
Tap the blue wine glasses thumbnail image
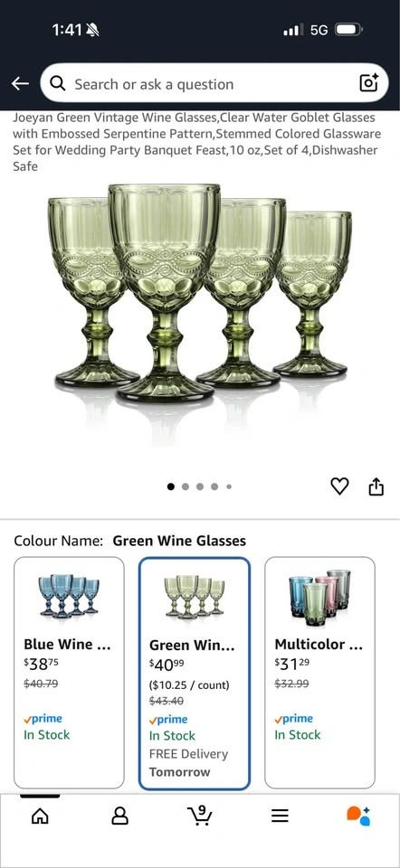[70, 596]
